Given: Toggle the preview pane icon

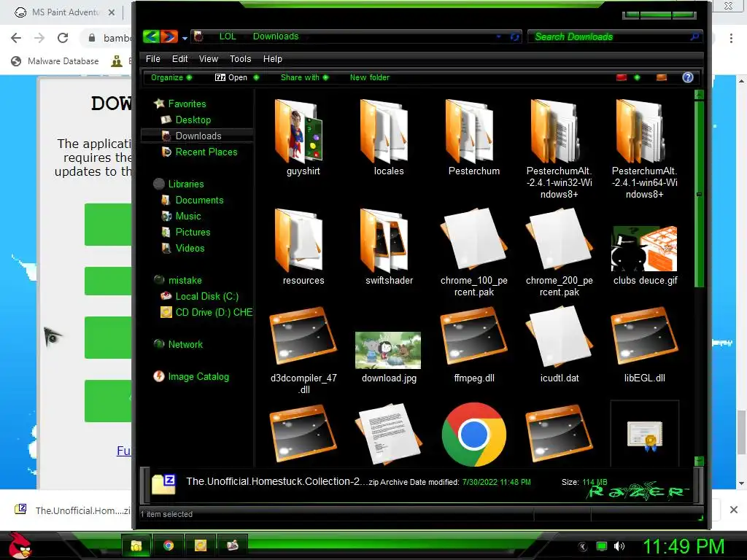Looking at the screenshot, I should coord(661,77).
